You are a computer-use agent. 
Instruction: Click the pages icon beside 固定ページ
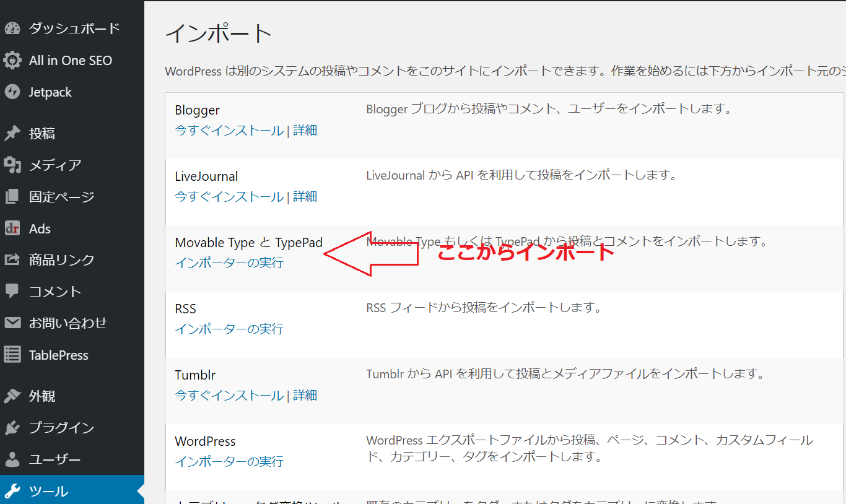point(12,197)
